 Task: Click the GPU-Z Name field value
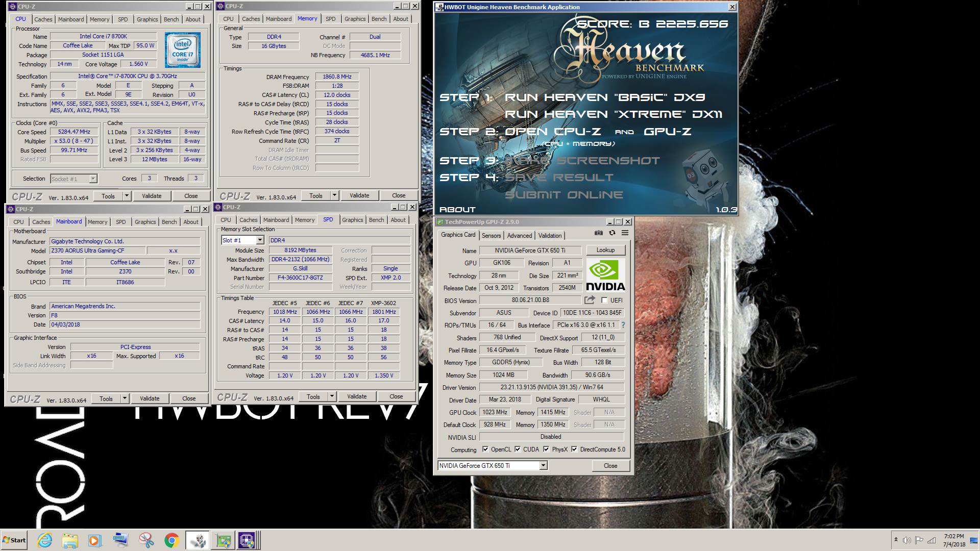click(x=530, y=251)
